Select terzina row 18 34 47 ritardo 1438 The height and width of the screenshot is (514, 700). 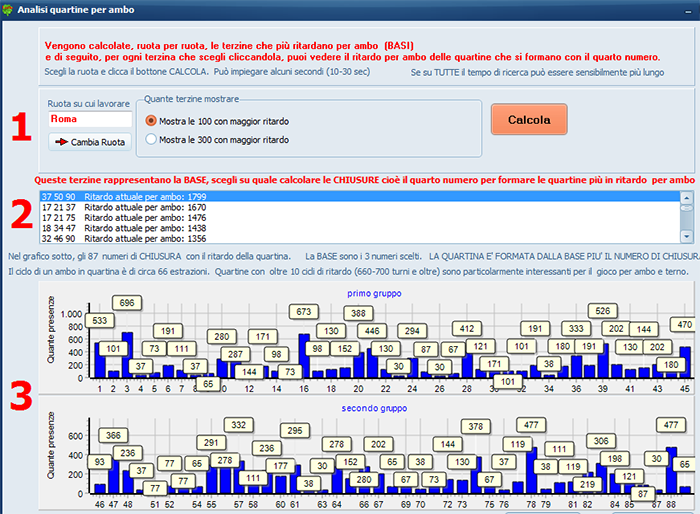pos(360,228)
